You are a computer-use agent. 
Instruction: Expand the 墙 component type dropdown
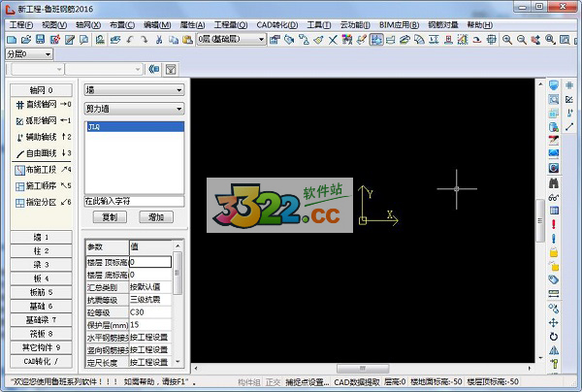click(x=134, y=89)
